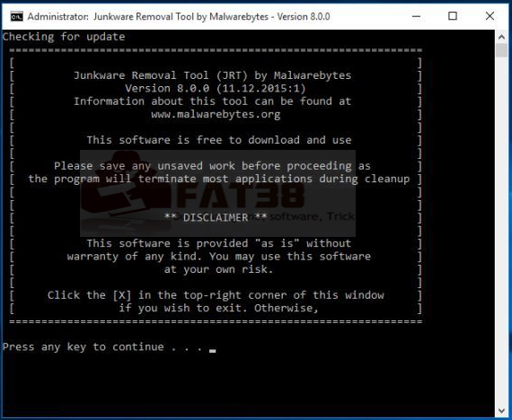The height and width of the screenshot is (420, 512).
Task: Minimize the Junkware Removal Tool window
Action: [416, 16]
